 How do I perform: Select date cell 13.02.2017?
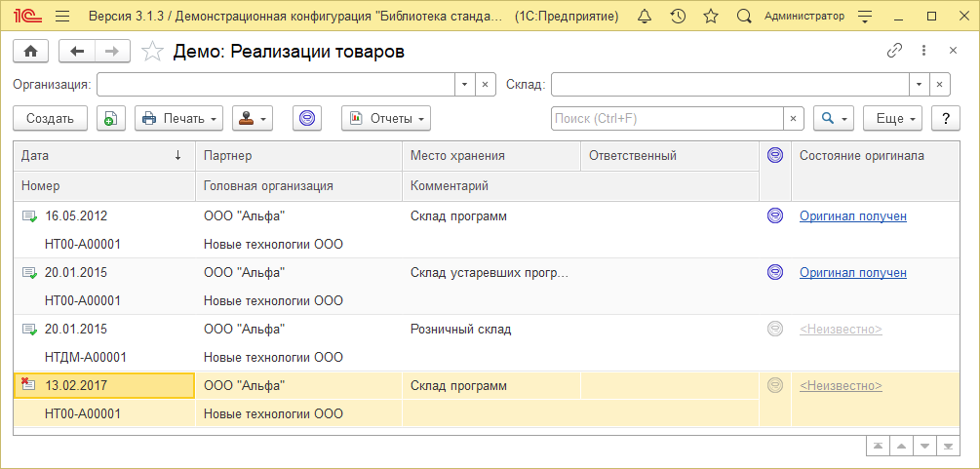point(104,386)
